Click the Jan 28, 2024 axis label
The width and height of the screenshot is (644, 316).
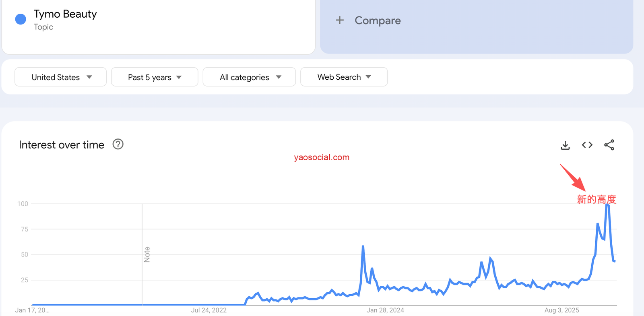[385, 310]
